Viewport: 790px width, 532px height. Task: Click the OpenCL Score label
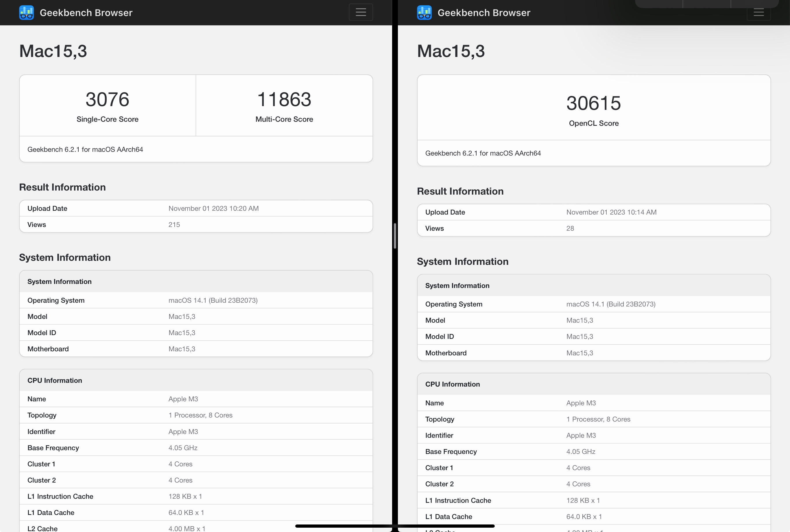tap(594, 123)
